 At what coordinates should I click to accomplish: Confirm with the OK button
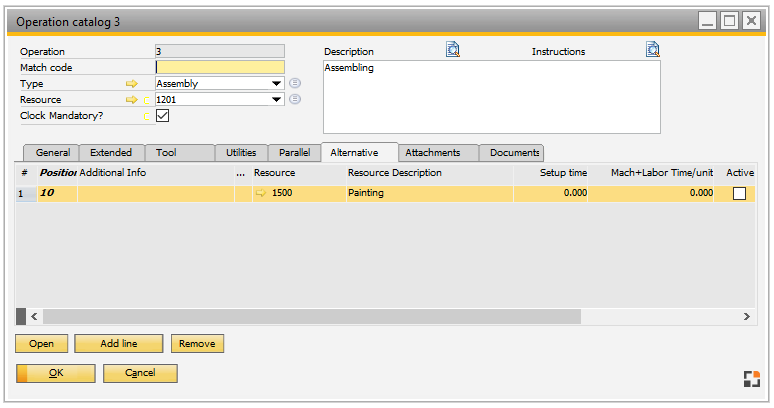(x=56, y=373)
